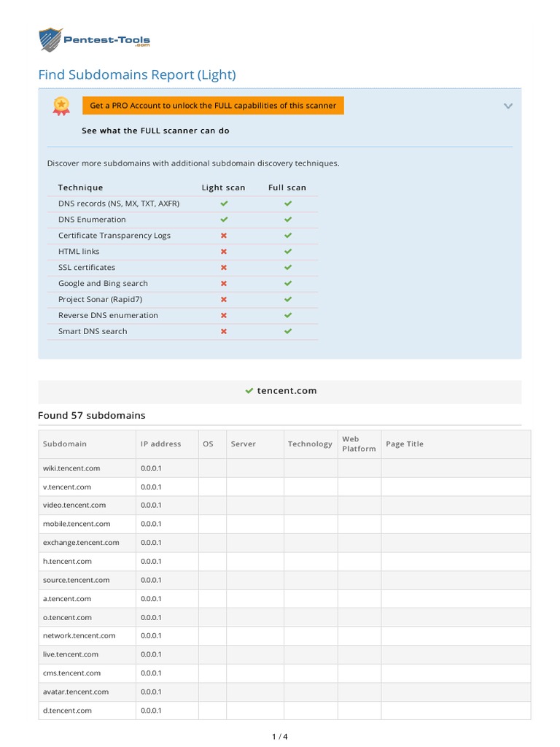The width and height of the screenshot is (560, 747).
Task: Click Light scan checkmark for DNS Enumeration
Action: pyautogui.click(x=224, y=220)
